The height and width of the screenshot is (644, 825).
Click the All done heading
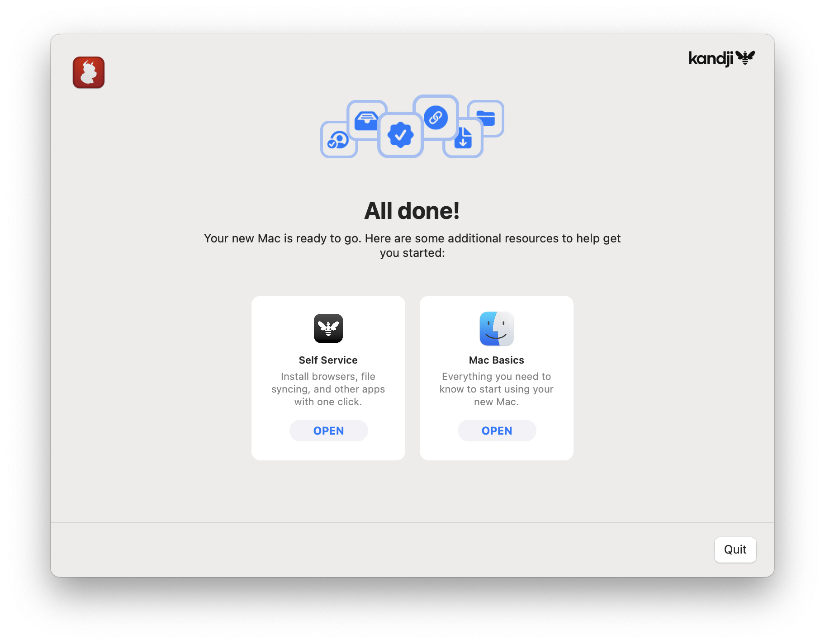412,210
